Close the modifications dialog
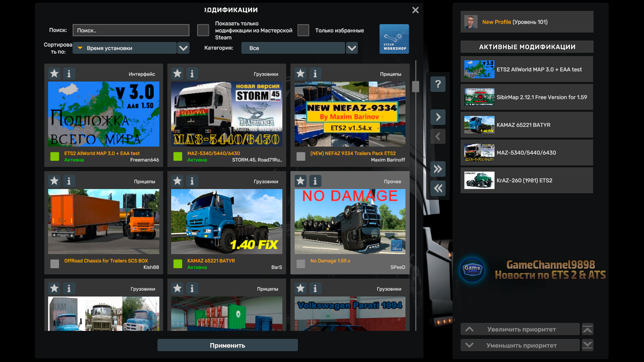This screenshot has height=362, width=644. pos(415,10)
